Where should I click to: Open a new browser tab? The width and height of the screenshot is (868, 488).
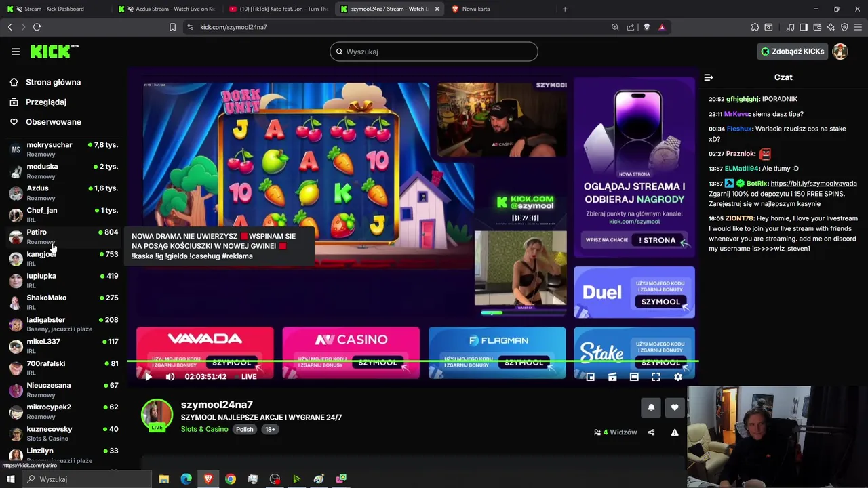coord(565,9)
